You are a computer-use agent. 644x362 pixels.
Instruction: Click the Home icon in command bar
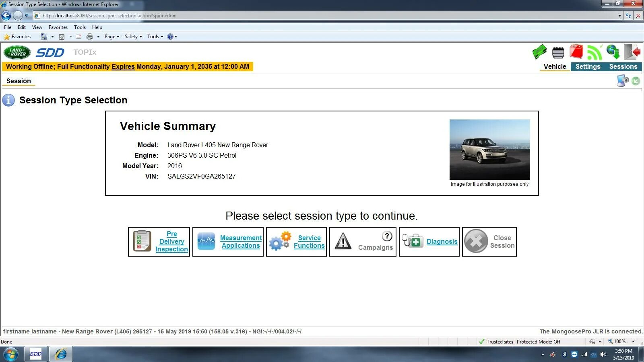(44, 37)
